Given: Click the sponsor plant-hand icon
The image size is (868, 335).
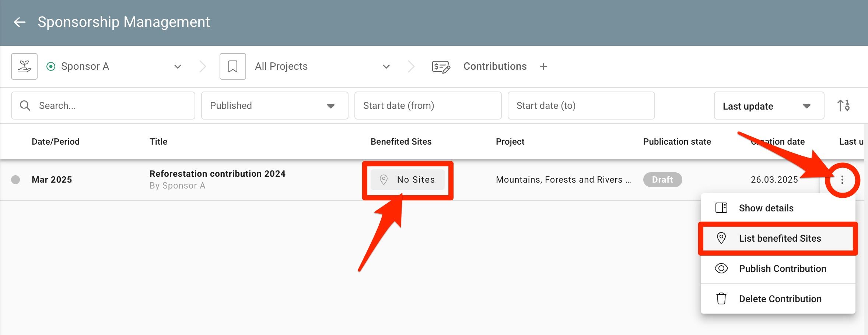Looking at the screenshot, I should point(24,66).
